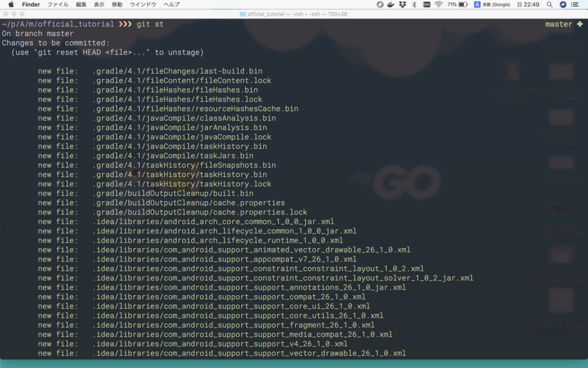
Task: Click the taskHistory/fileSnapshots.bin line
Action: [157, 165]
